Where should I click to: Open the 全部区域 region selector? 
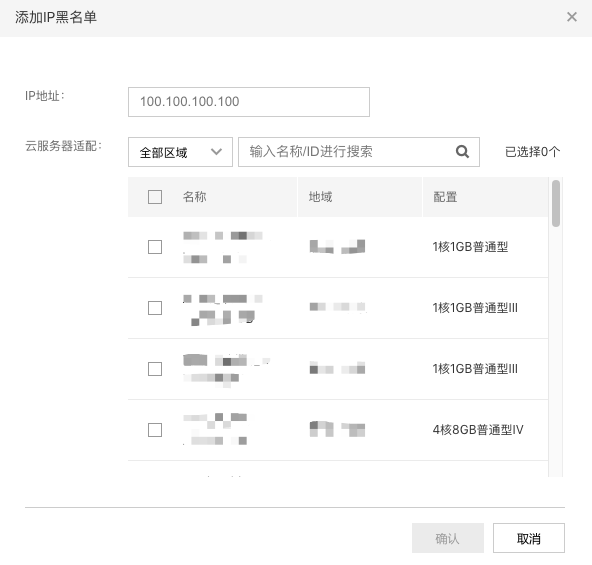coord(180,152)
